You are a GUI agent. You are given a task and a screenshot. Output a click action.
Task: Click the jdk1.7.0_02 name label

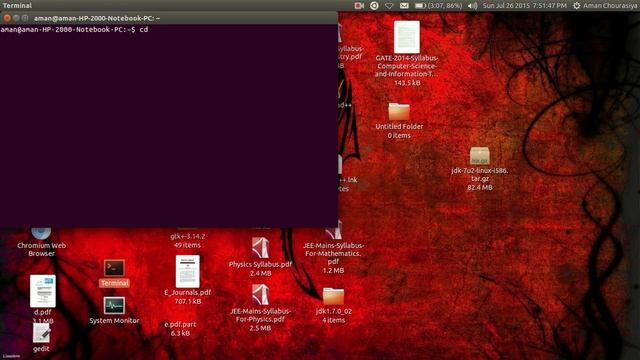333,311
